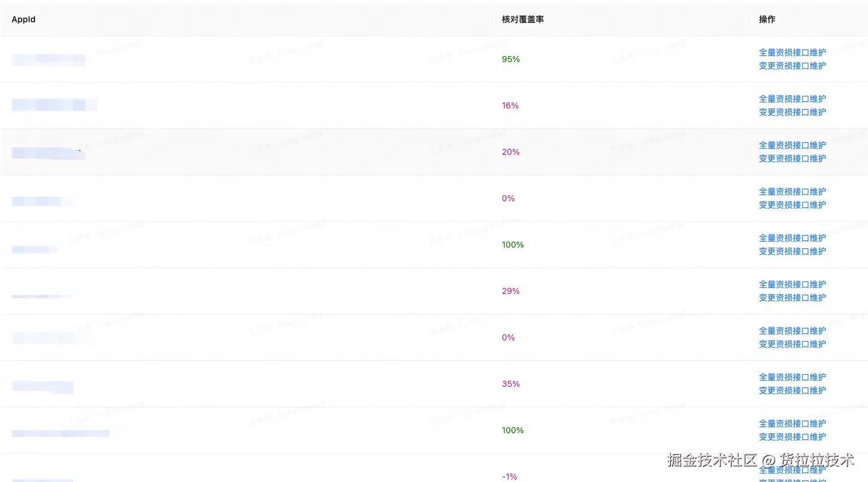Click 变更资损接口维护 for the 16% row
The height and width of the screenshot is (482, 868).
coord(792,112)
